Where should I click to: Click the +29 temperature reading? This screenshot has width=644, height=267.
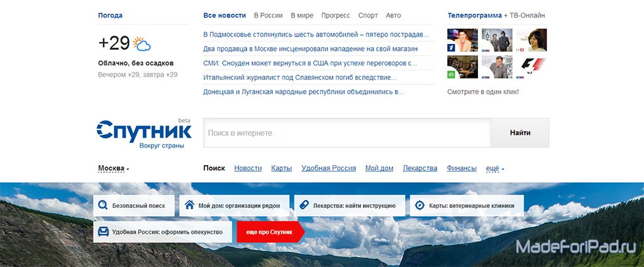click(x=114, y=43)
